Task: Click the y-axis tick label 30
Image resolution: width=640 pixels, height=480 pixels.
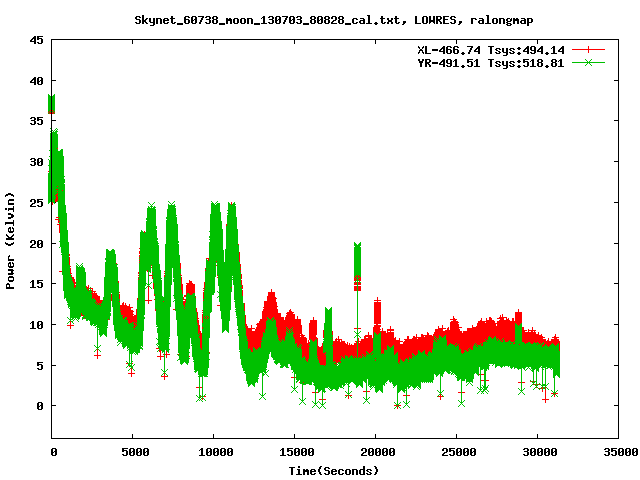Action: 36,162
